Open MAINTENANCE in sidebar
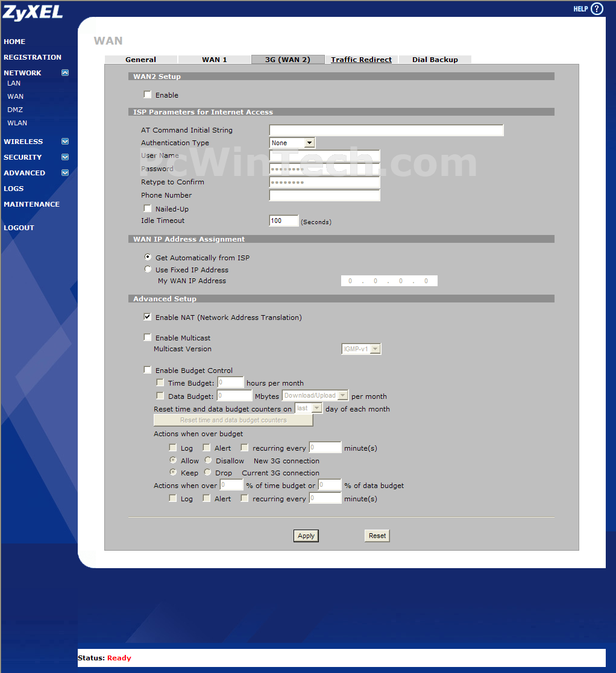 tap(32, 204)
